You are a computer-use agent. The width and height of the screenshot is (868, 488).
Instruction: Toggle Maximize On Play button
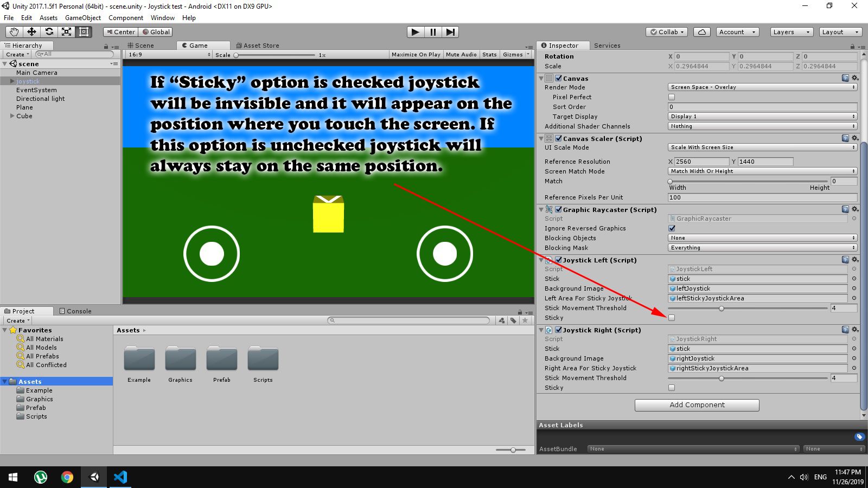coord(416,55)
